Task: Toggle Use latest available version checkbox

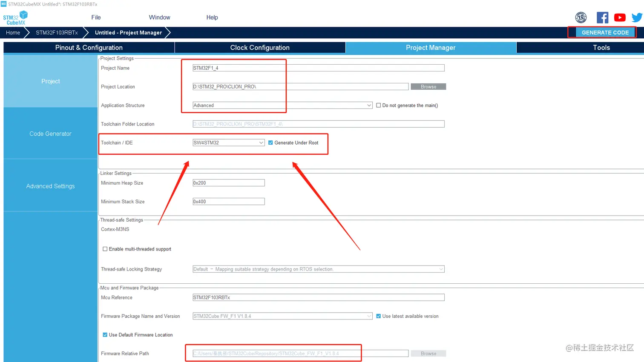Action: tap(378, 316)
